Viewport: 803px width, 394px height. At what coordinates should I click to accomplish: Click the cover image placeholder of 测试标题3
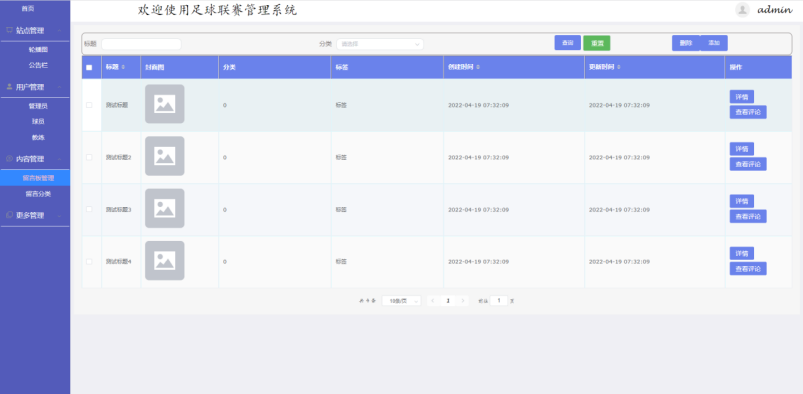tap(164, 208)
